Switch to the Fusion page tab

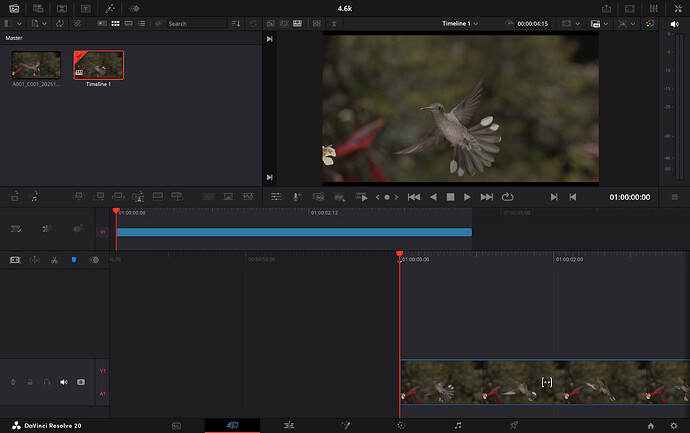tap(346, 425)
